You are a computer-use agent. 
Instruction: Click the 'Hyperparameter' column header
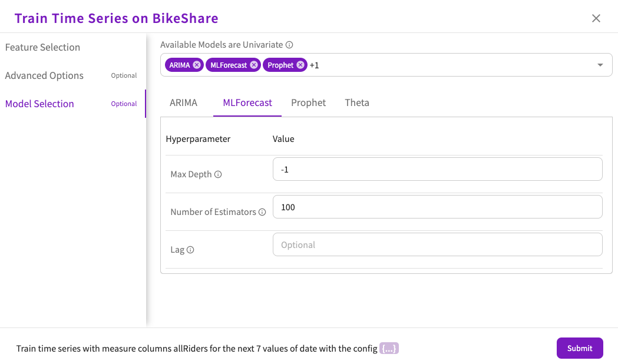click(x=198, y=139)
